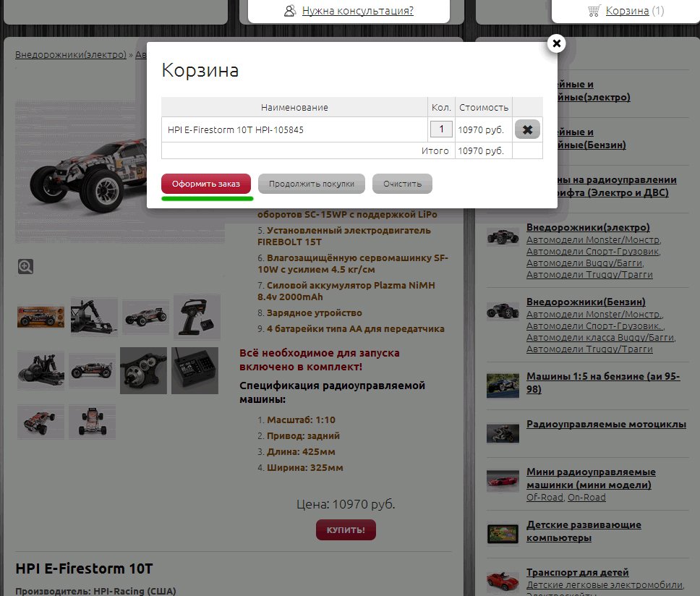Click the КУПИТЬ! button
Screen dimensions: 700x596
click(x=346, y=530)
